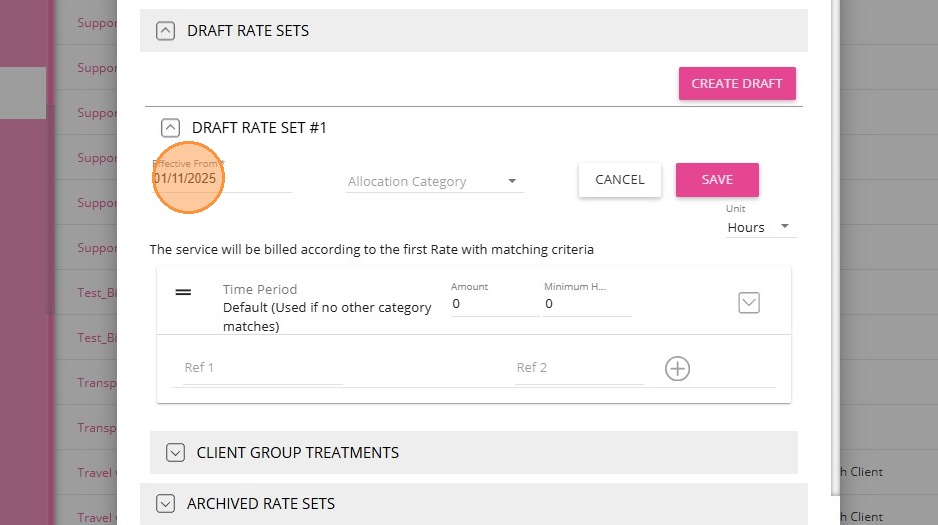The width and height of the screenshot is (938, 525).
Task: Collapse Draft Rate Set #1 chevron
Action: coord(170,128)
